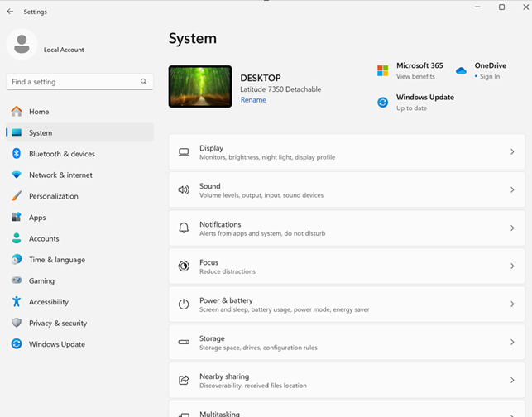Open Sound row chevron arrow
This screenshot has width=532, height=417.
tap(512, 189)
